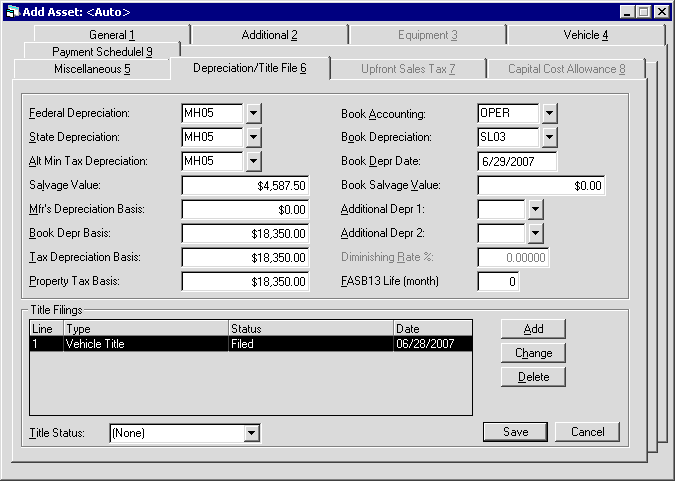The image size is (675, 481).
Task: Click the 06/28/2007 date cell
Action: (x=433, y=344)
